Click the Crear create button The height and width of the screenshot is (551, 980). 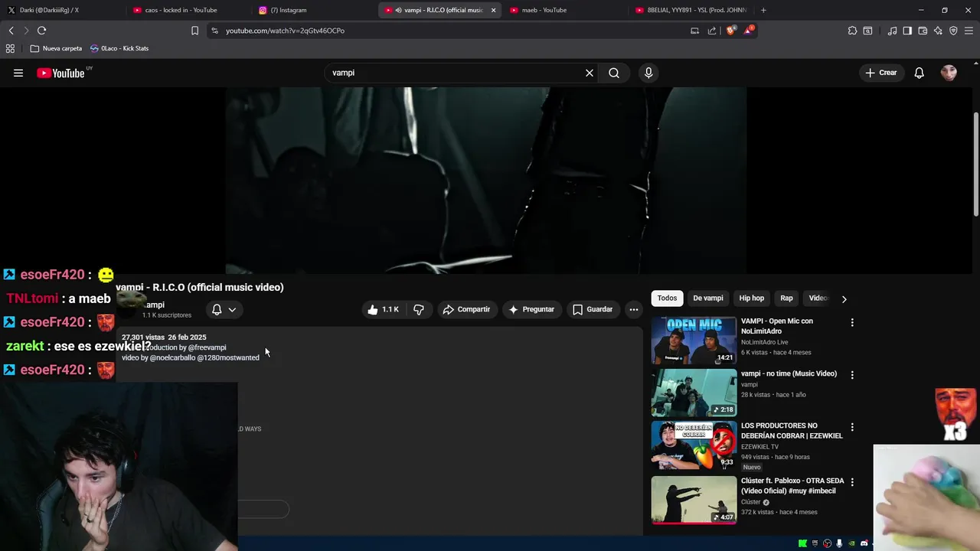click(881, 73)
